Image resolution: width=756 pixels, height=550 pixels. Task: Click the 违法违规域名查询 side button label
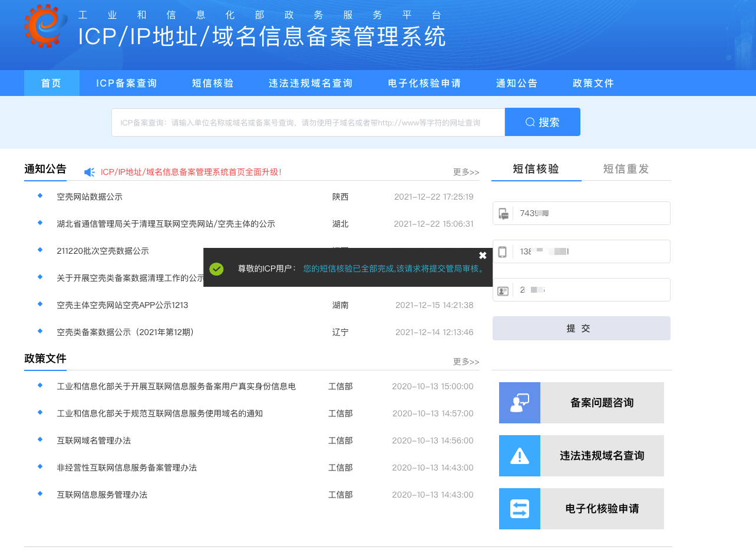pyautogui.click(x=602, y=456)
